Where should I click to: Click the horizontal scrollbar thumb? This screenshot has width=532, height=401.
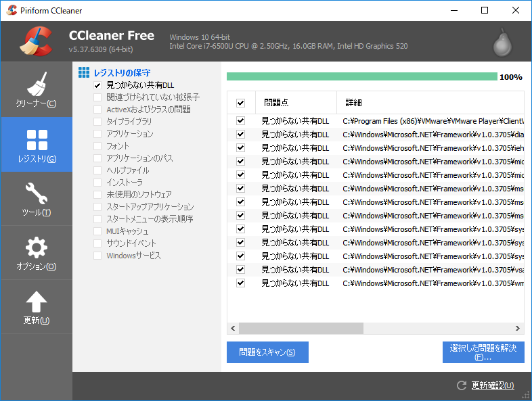(301, 328)
